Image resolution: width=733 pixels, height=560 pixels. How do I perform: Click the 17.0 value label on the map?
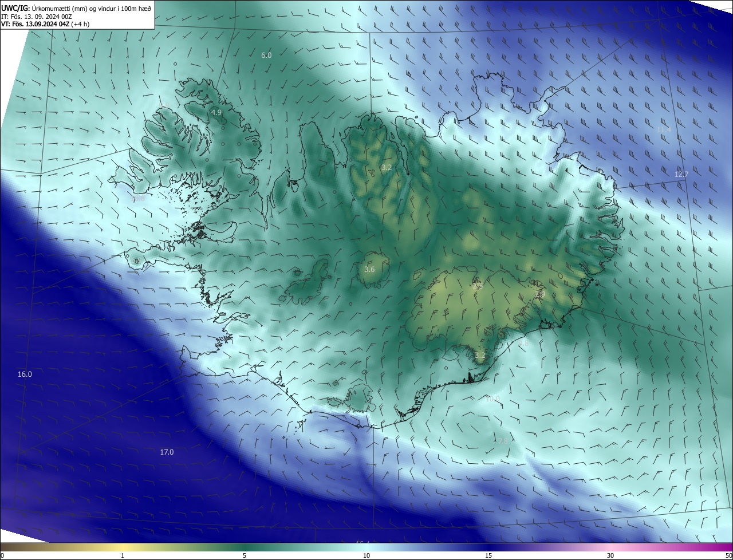166,452
